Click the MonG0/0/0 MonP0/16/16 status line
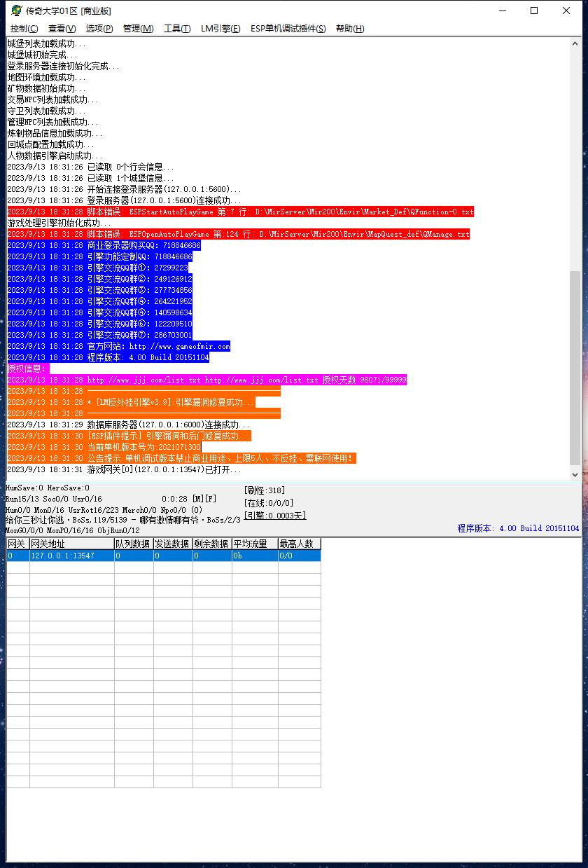Screen dimensions: 588x868 tap(73, 531)
